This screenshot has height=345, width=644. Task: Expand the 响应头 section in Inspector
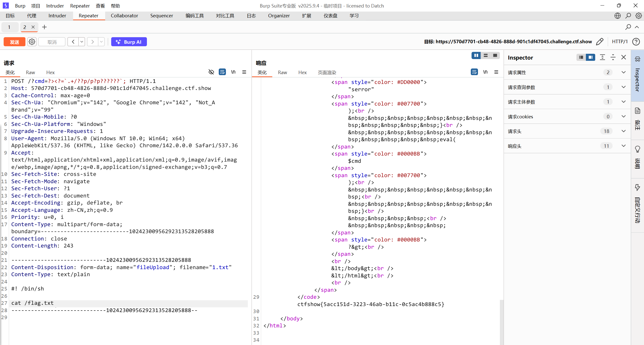pos(623,146)
